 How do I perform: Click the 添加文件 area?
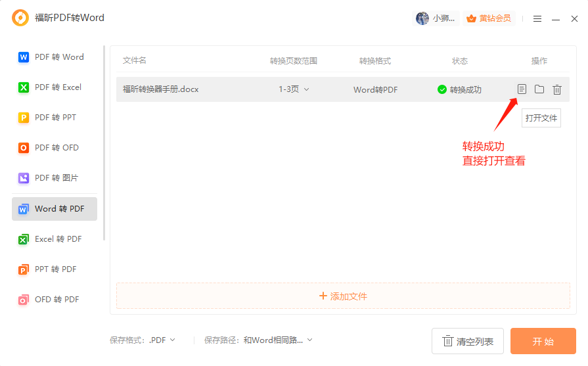pos(343,296)
